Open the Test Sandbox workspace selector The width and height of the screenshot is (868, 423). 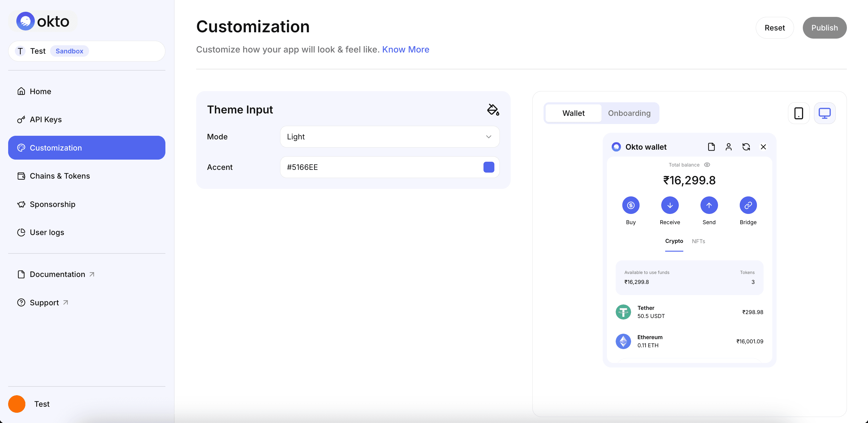(86, 51)
